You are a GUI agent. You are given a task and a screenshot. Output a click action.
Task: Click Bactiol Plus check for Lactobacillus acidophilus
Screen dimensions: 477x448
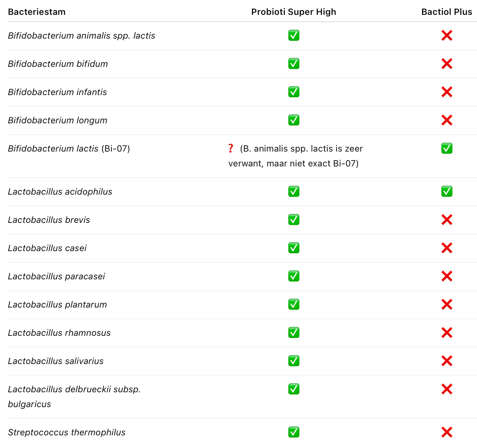pyautogui.click(x=447, y=191)
